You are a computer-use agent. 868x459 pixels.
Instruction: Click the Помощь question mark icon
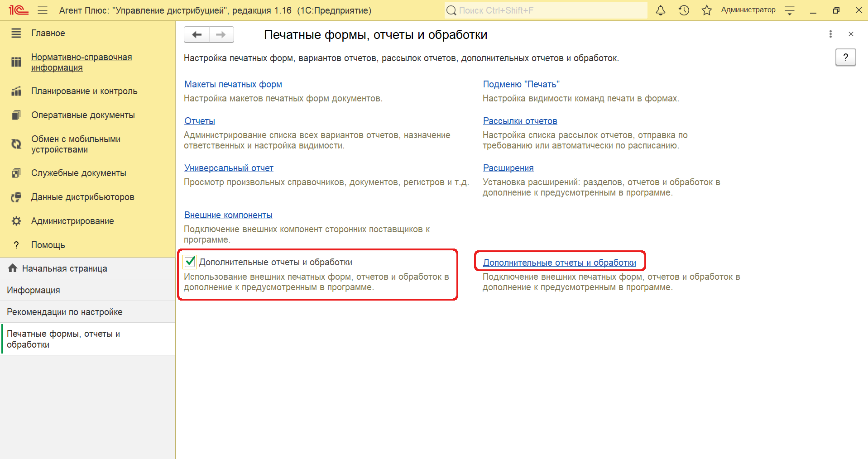pyautogui.click(x=16, y=245)
